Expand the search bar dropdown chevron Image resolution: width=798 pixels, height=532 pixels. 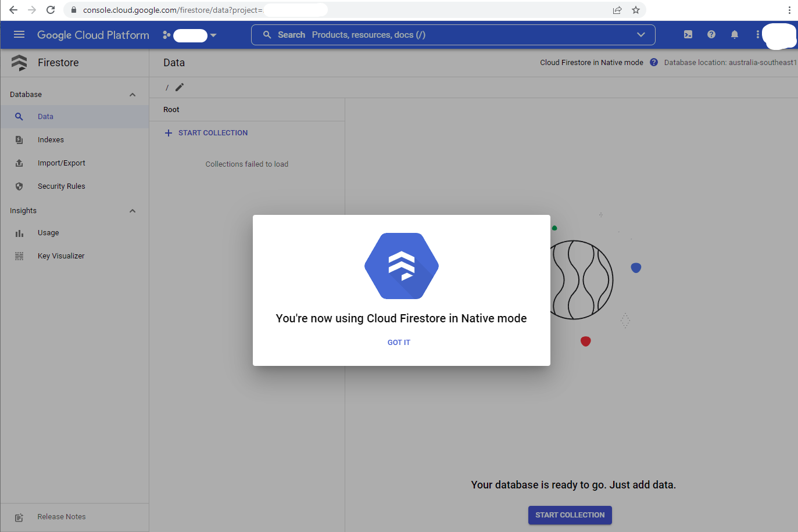tap(641, 35)
